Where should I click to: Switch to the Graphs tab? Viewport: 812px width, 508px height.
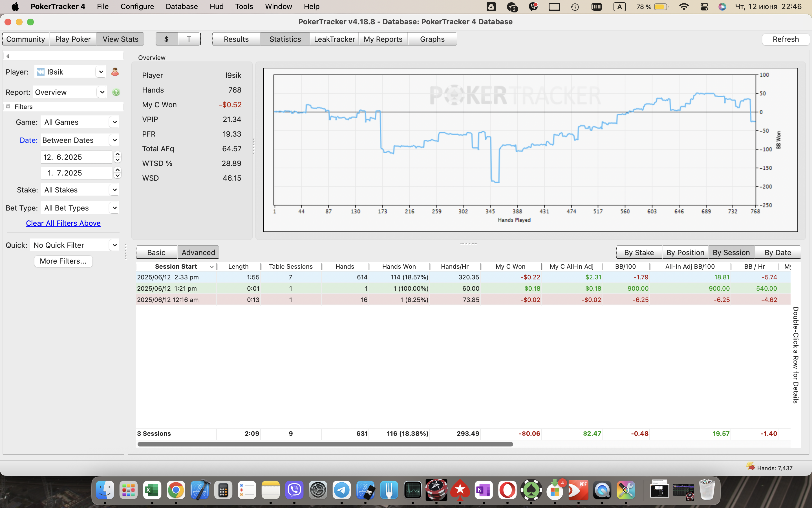pyautogui.click(x=432, y=39)
